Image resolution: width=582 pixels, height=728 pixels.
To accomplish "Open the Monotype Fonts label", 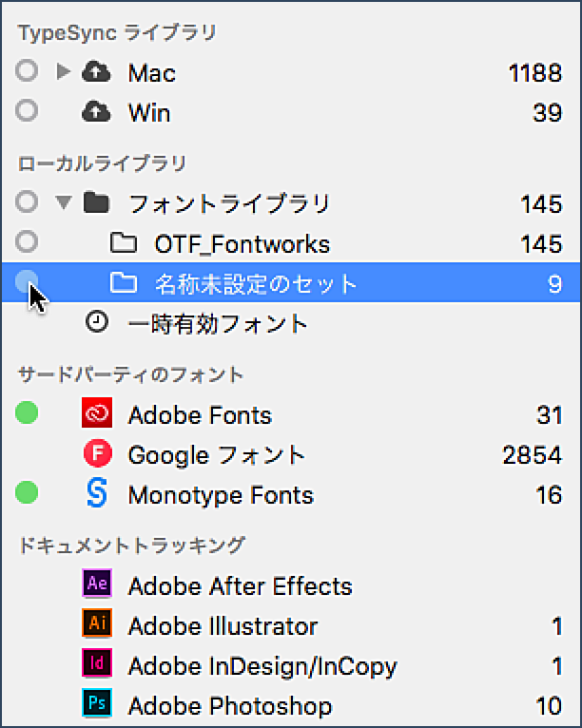I will [221, 495].
